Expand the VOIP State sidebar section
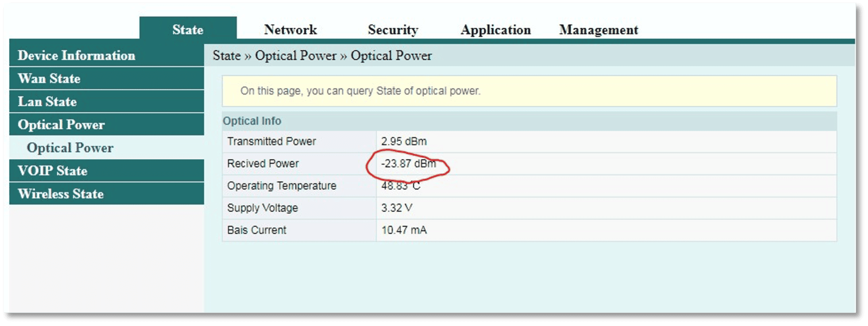Image resolution: width=868 pixels, height=326 pixels. (52, 171)
